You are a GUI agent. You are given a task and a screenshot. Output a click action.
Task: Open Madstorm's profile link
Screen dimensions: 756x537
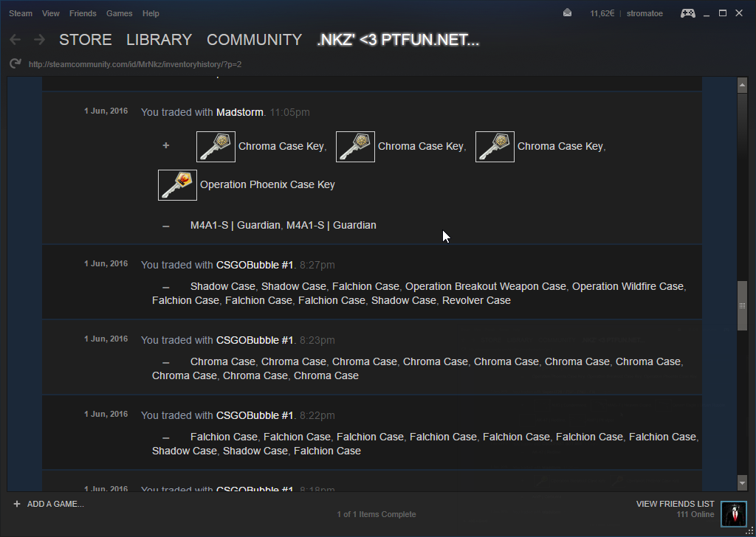239,112
